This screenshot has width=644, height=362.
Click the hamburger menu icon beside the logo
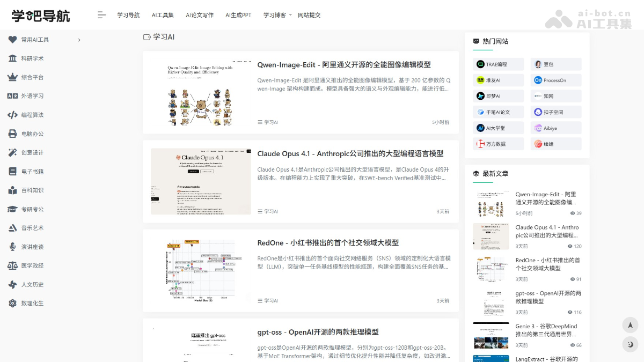tap(101, 15)
